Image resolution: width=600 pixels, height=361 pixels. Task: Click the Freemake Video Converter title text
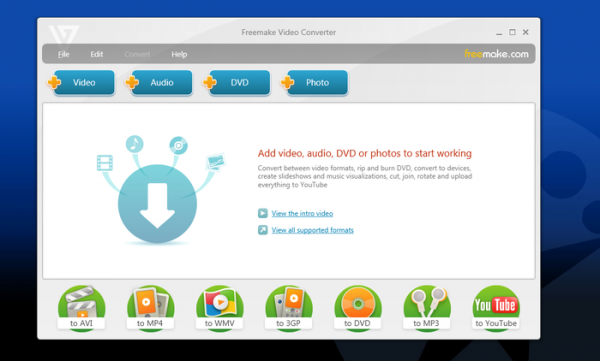[x=289, y=33]
